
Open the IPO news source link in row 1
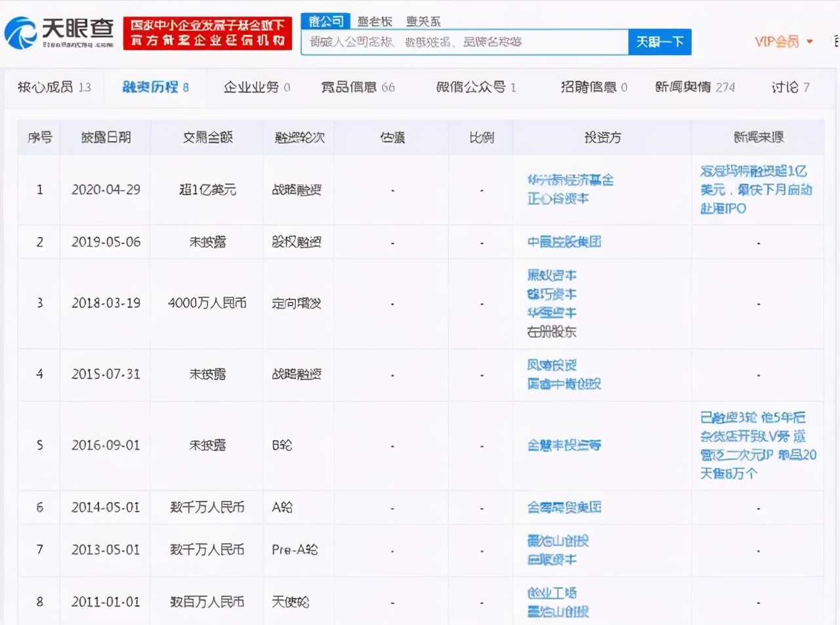point(756,190)
